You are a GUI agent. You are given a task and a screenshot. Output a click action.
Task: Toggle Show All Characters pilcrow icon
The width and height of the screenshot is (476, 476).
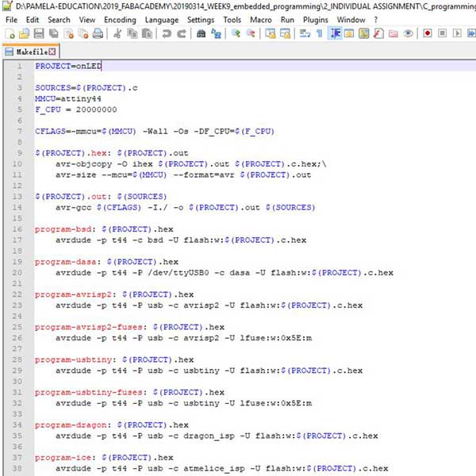320,33
